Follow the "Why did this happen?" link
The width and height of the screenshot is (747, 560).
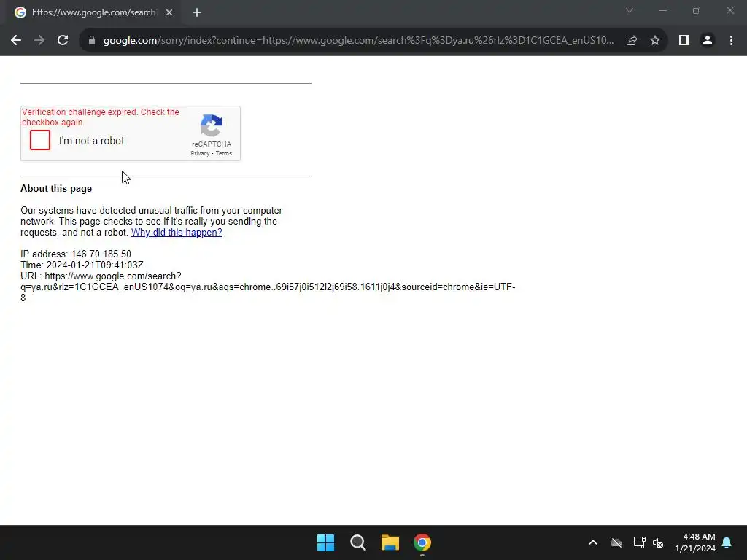[x=177, y=233]
